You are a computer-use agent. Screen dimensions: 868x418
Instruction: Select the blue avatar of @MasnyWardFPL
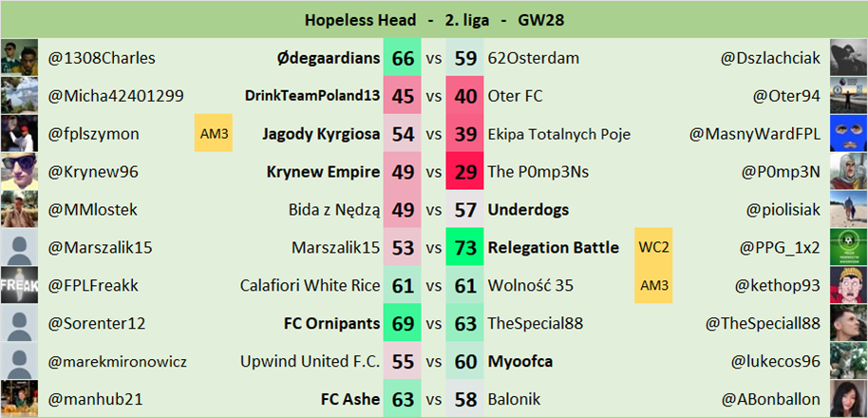pos(848,134)
